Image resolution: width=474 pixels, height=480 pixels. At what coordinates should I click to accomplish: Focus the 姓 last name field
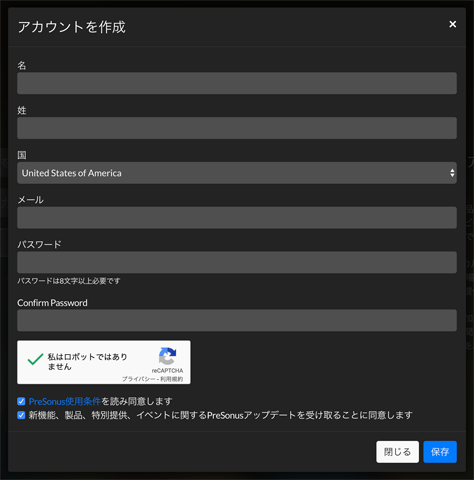coord(237,128)
